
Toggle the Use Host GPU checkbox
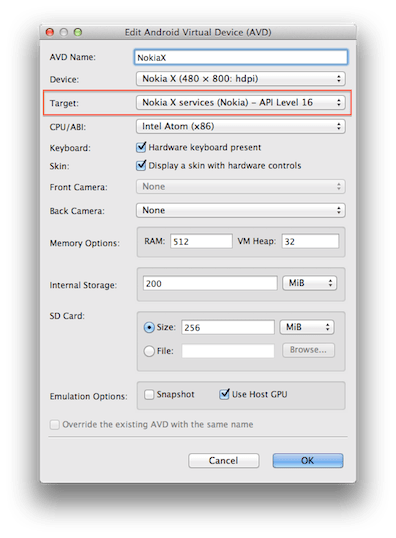pos(224,394)
